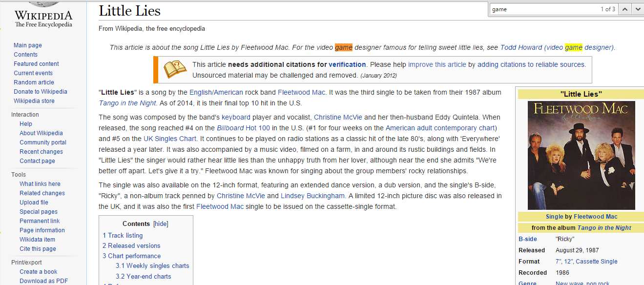
Task: Click Create a book
Action: (x=38, y=272)
